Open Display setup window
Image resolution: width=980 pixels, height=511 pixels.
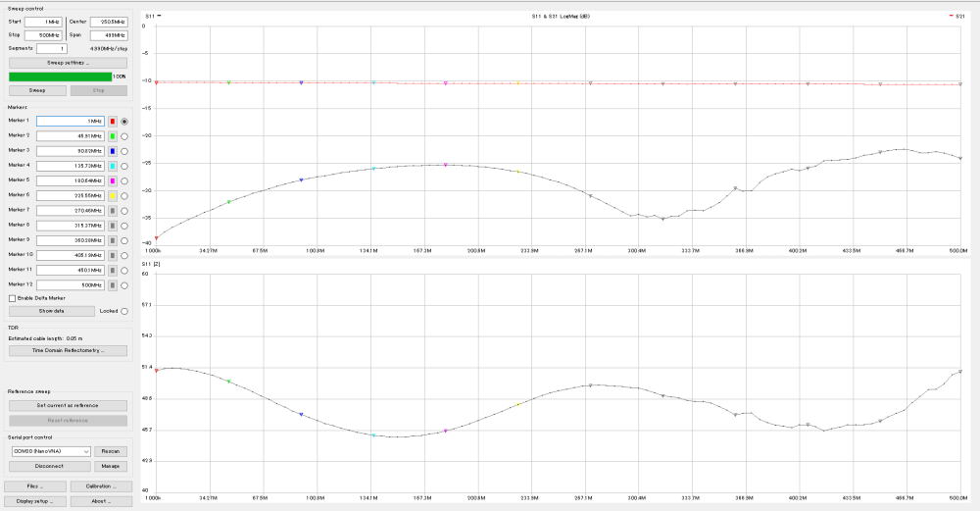coord(35,501)
